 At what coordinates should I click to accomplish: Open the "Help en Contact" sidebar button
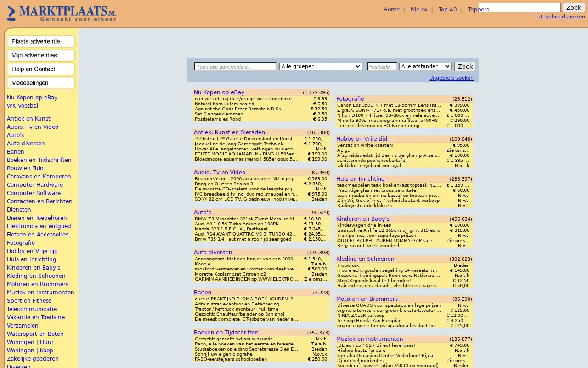coord(41,69)
